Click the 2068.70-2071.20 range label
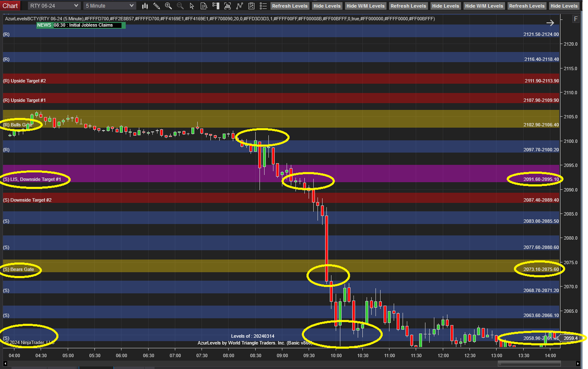 [x=541, y=291]
